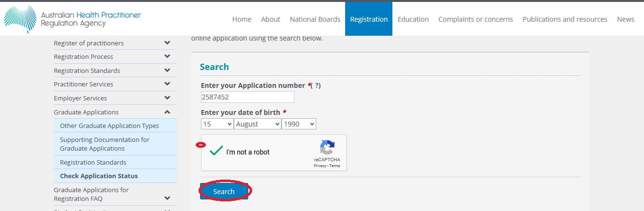Click the AHPRA logo icon
This screenshot has height=211, width=644.
(20, 19)
